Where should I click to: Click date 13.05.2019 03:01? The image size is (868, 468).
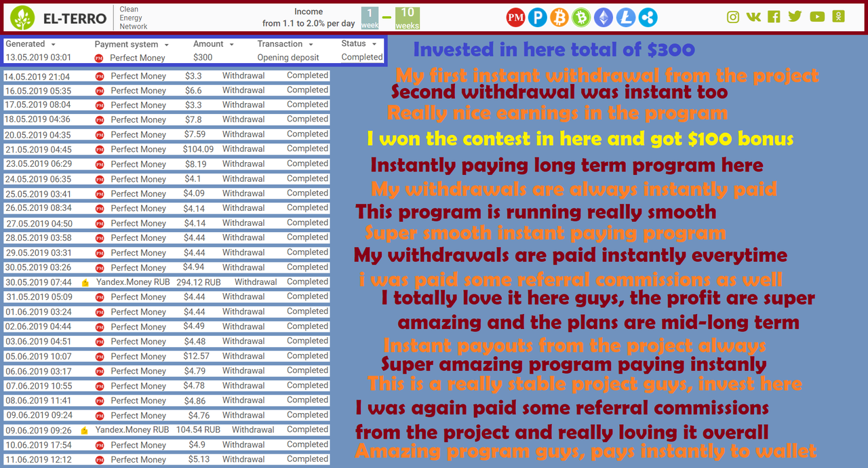pyautogui.click(x=38, y=58)
